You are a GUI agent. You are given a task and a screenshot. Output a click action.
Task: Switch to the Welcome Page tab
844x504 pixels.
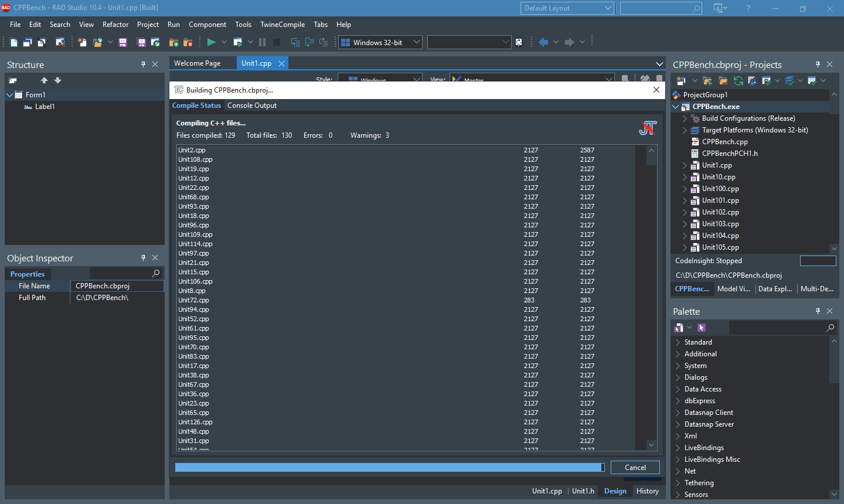click(198, 63)
